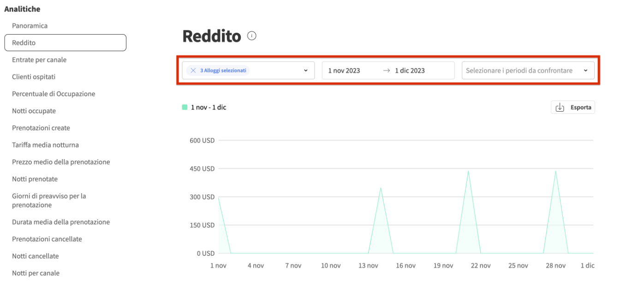Click the 3 Alloggi selezionati chip text

pos(223,71)
